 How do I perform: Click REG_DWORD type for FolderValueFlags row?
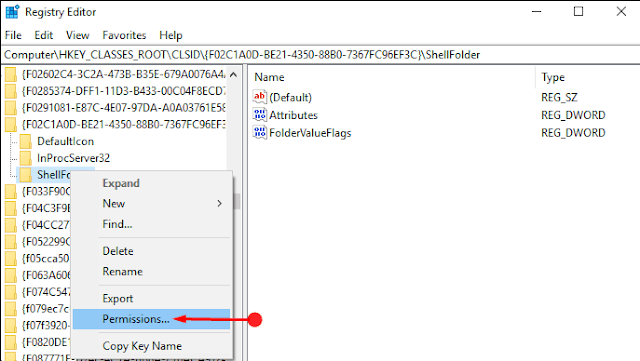pos(573,133)
